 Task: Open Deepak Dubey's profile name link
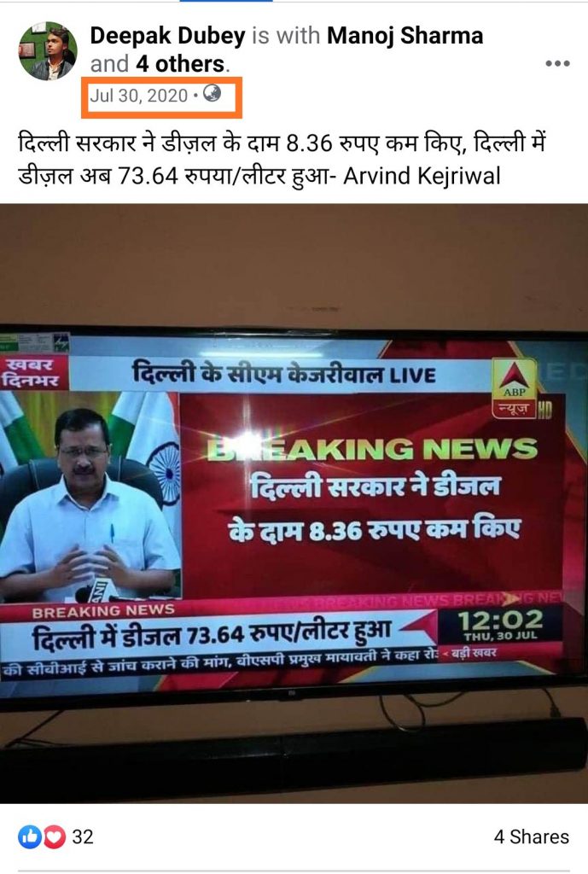[167, 36]
